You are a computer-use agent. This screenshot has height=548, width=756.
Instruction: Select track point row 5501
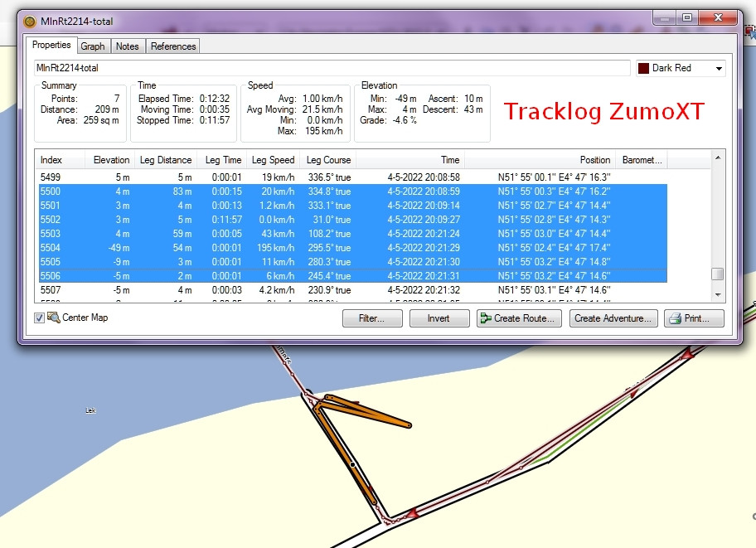pos(352,205)
